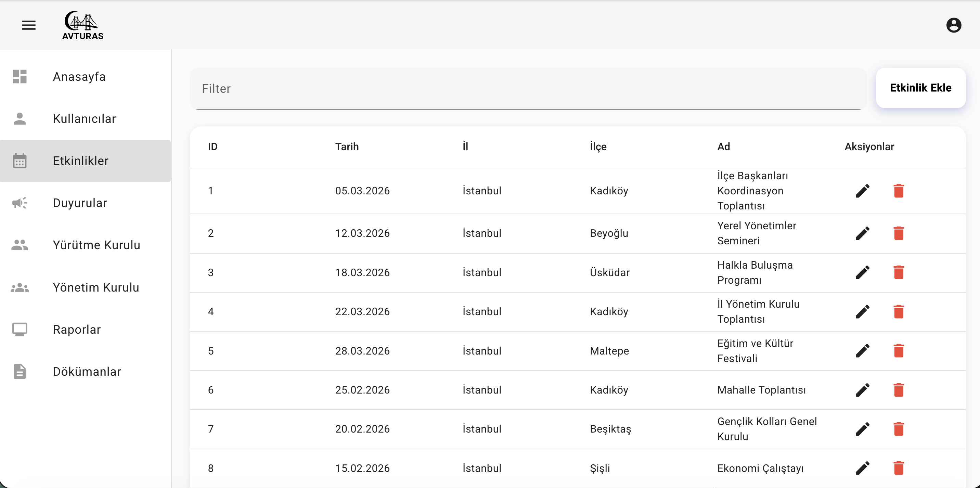Go to Kullanıcılar page
This screenshot has width=980, height=488.
[84, 119]
